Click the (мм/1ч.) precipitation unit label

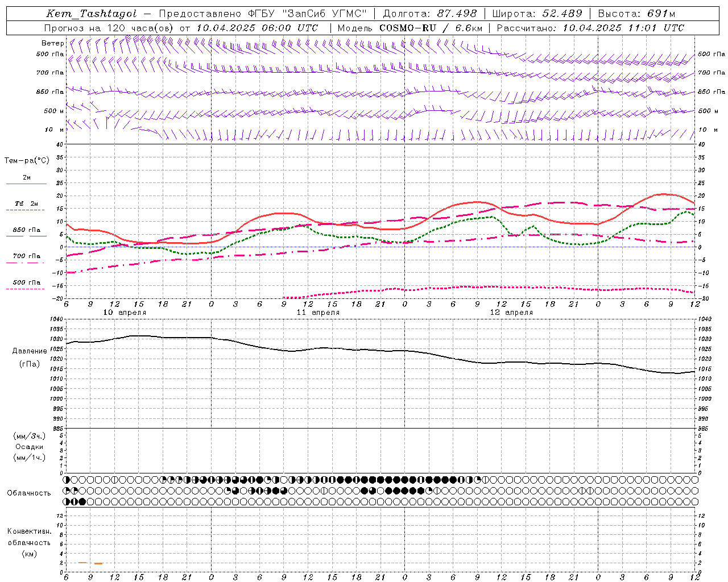pyautogui.click(x=30, y=458)
